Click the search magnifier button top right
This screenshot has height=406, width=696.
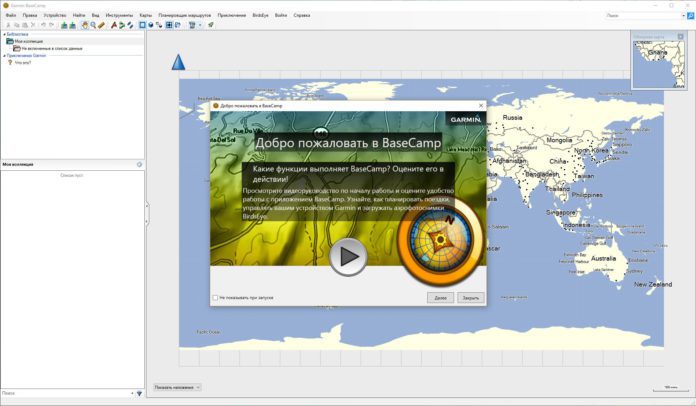691,16
